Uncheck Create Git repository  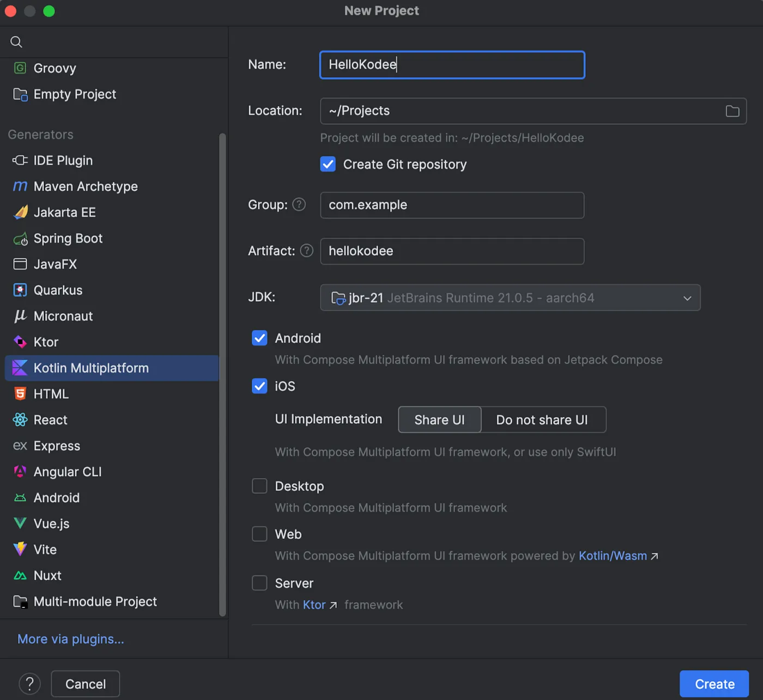click(x=328, y=164)
